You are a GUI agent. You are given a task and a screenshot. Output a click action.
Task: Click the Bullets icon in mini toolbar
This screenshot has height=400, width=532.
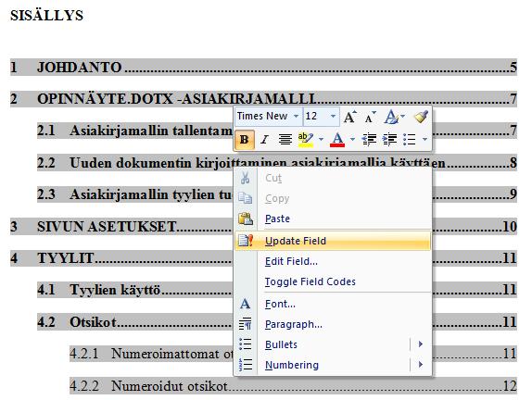click(x=409, y=139)
